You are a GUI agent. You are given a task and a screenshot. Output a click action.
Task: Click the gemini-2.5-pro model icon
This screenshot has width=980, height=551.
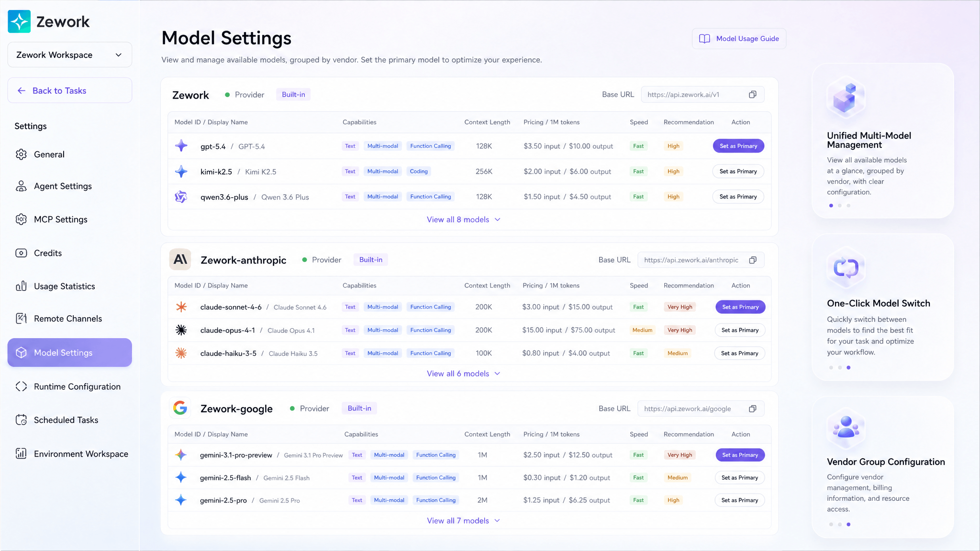point(181,500)
